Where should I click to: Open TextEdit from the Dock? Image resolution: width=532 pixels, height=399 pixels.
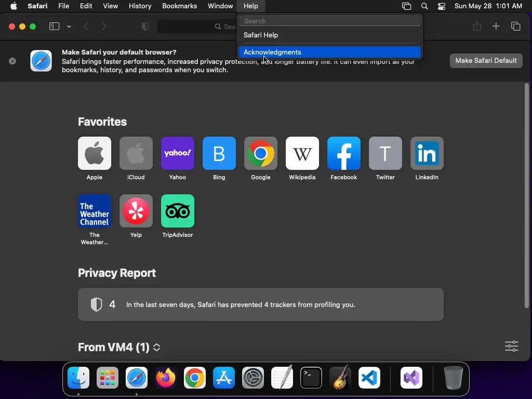point(282,377)
